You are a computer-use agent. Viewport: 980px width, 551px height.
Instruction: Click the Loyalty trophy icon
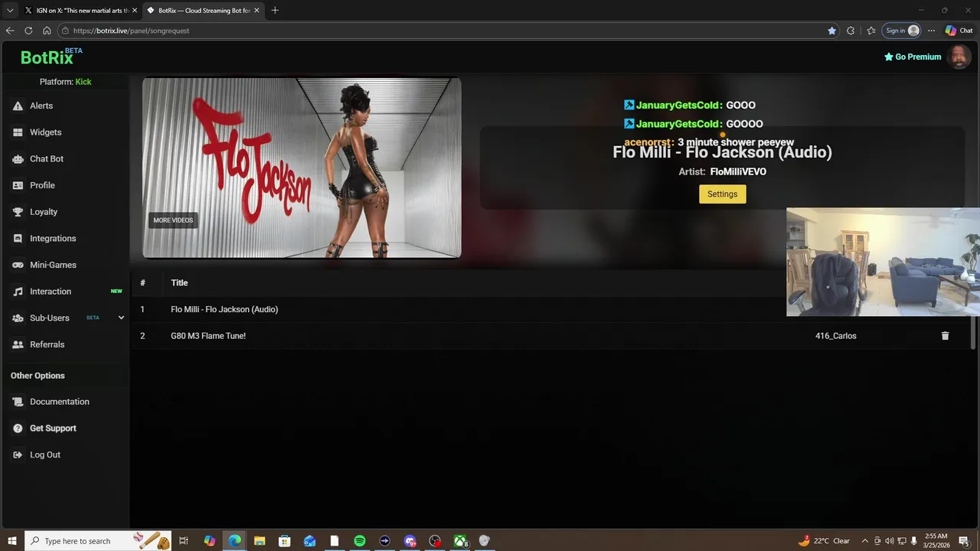18,212
